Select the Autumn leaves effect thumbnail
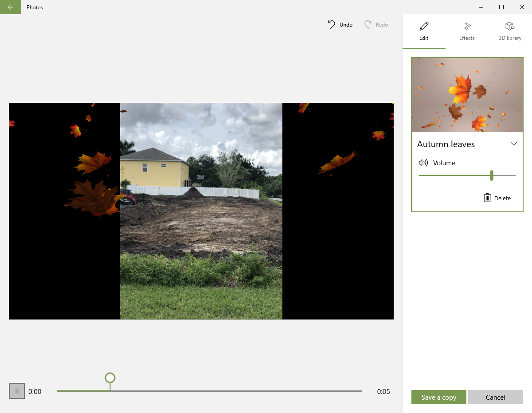Image resolution: width=532 pixels, height=413 pixels. pos(467,95)
